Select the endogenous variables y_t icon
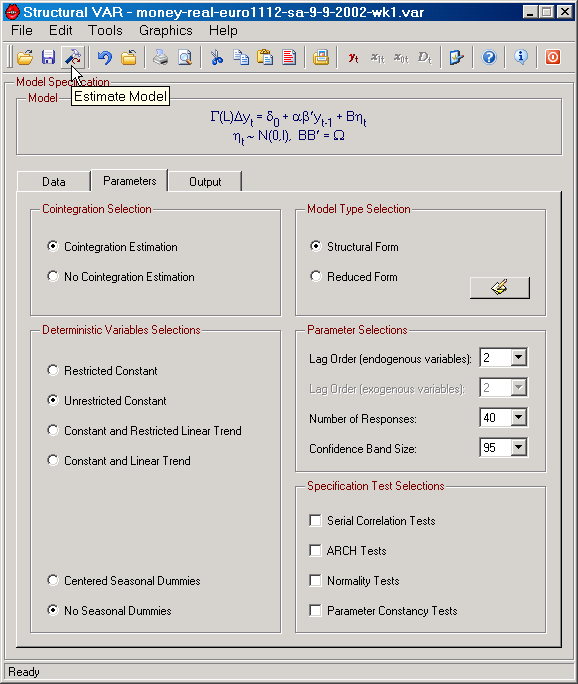This screenshot has width=578, height=684. click(353, 57)
